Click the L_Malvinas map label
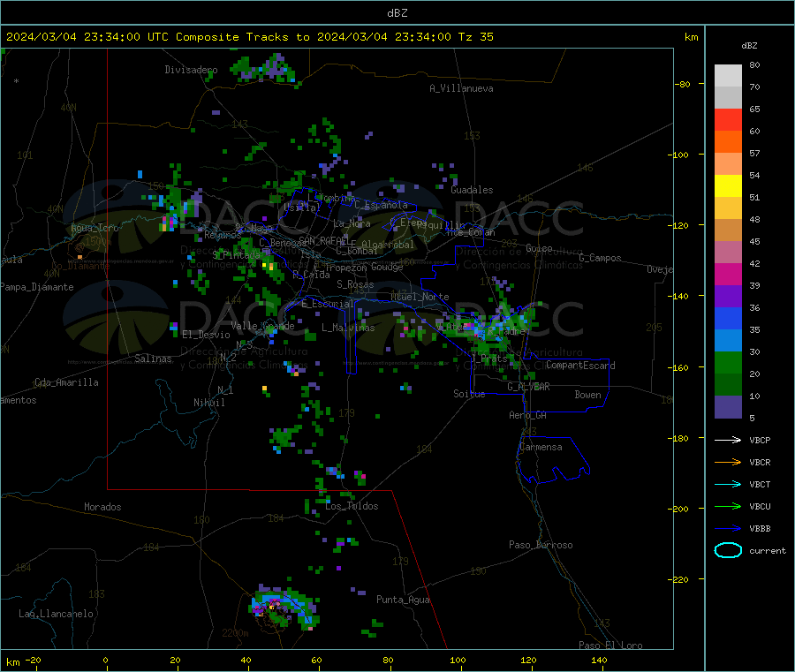The height and width of the screenshot is (672, 795). [x=348, y=328]
